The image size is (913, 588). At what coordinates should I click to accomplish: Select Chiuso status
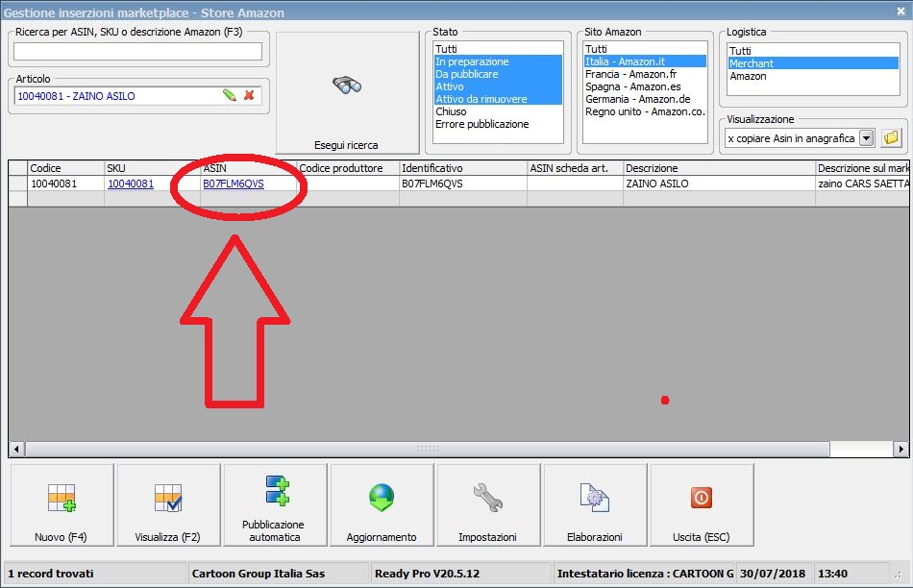pos(498,111)
